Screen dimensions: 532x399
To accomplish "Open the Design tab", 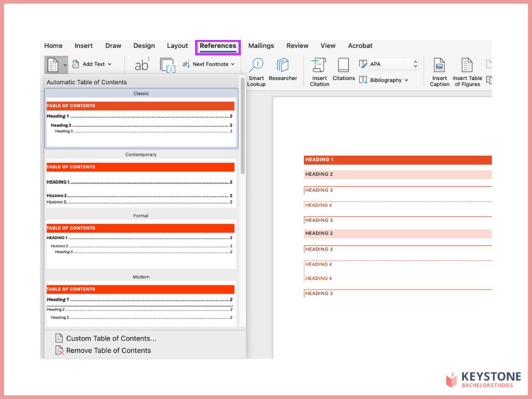I will click(144, 46).
